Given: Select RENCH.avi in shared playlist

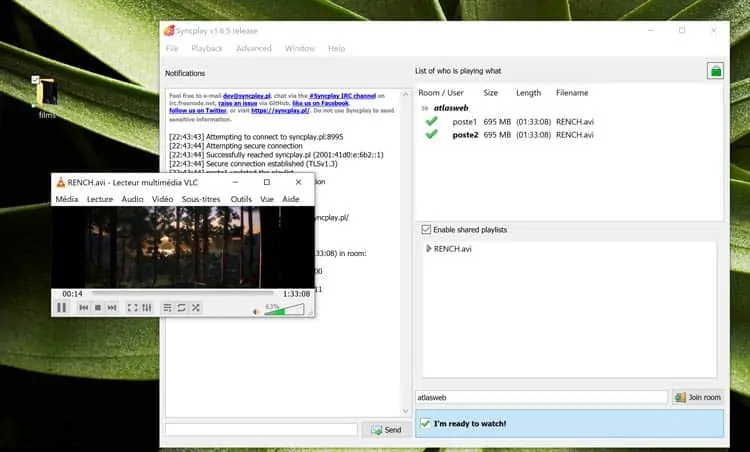Looking at the screenshot, I should (x=452, y=249).
